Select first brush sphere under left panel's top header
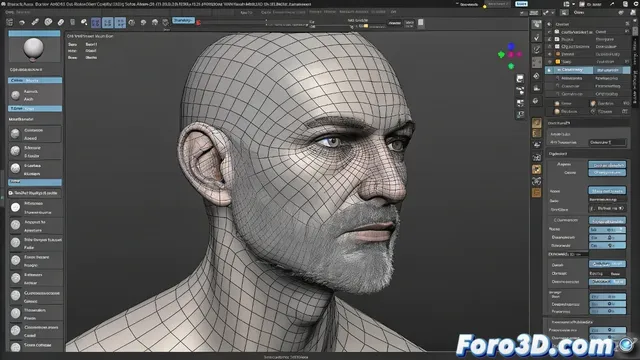Image resolution: width=640 pixels, height=360 pixels. [x=16, y=95]
